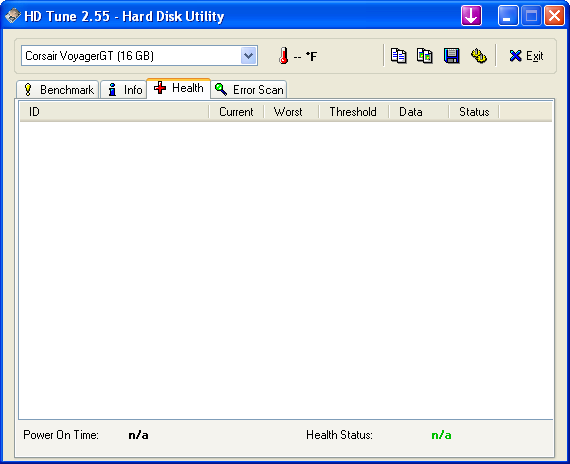Switch to the Benchmark tab
The width and height of the screenshot is (570, 464).
58,89
